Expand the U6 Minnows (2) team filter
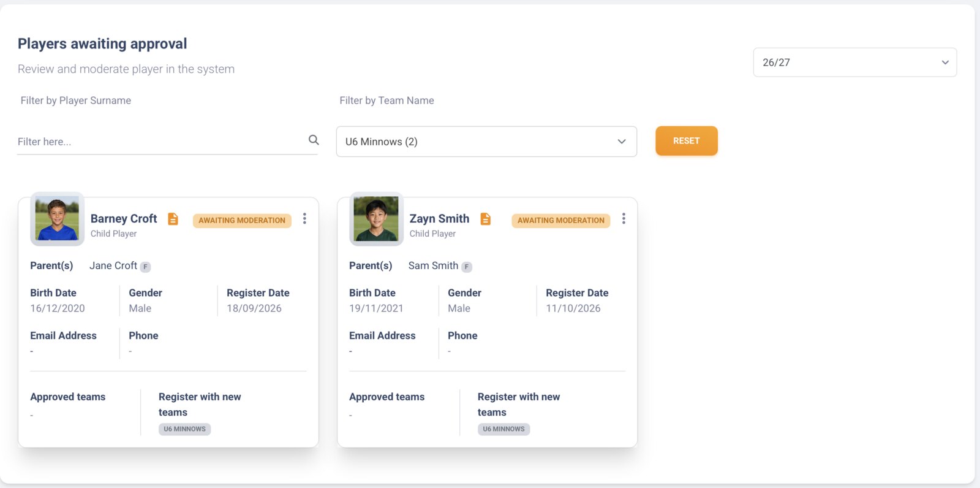980x488 pixels. (486, 142)
